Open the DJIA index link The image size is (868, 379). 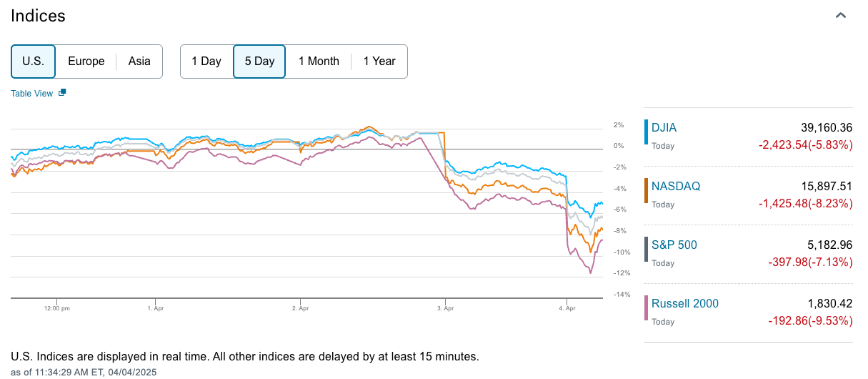(x=664, y=128)
